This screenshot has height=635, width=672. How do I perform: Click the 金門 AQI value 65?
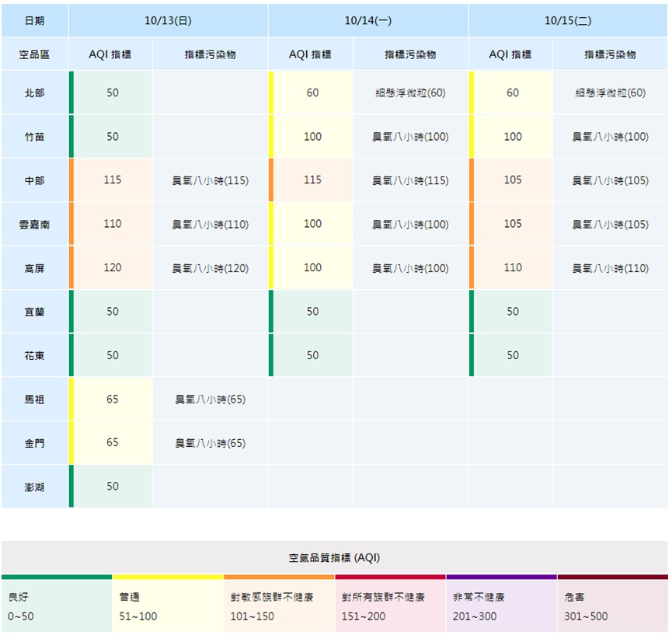click(113, 443)
